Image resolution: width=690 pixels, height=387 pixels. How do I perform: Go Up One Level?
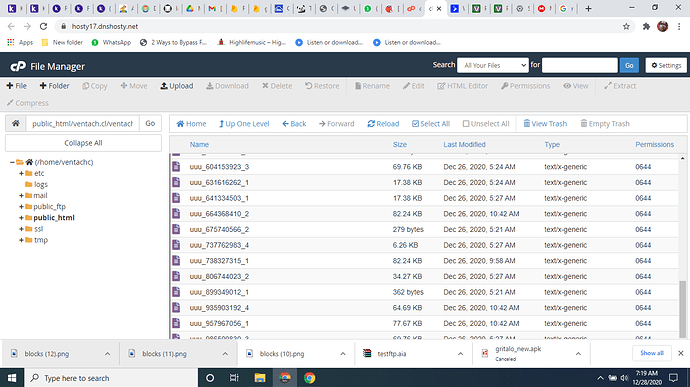click(x=244, y=124)
